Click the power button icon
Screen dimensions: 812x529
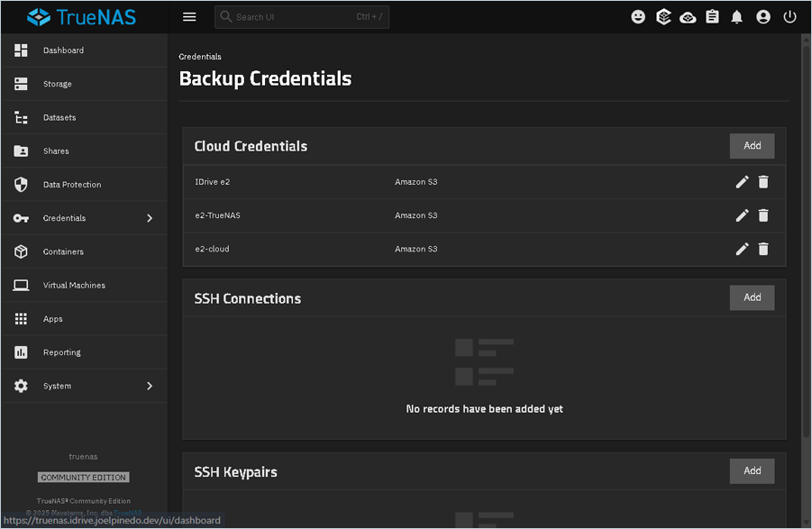click(x=789, y=17)
